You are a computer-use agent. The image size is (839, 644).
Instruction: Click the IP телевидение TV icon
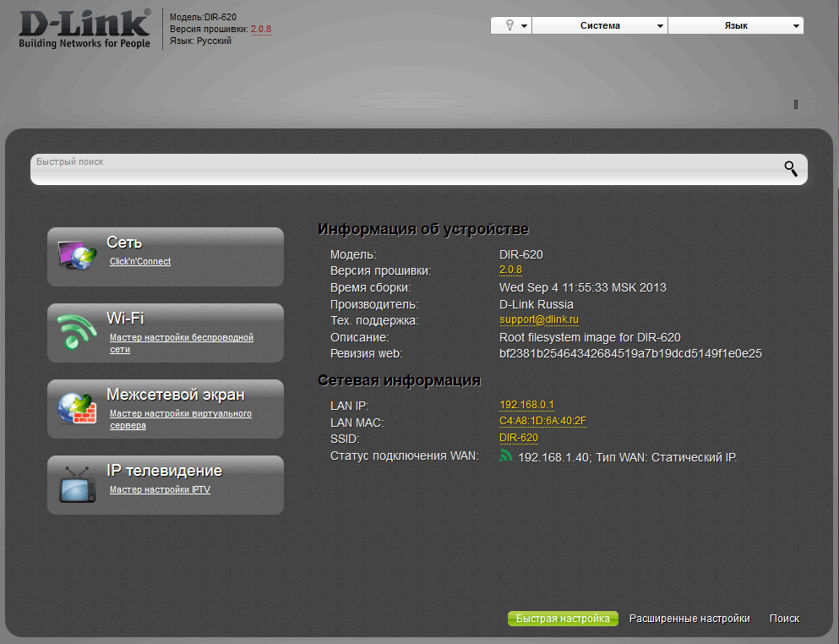pos(78,484)
